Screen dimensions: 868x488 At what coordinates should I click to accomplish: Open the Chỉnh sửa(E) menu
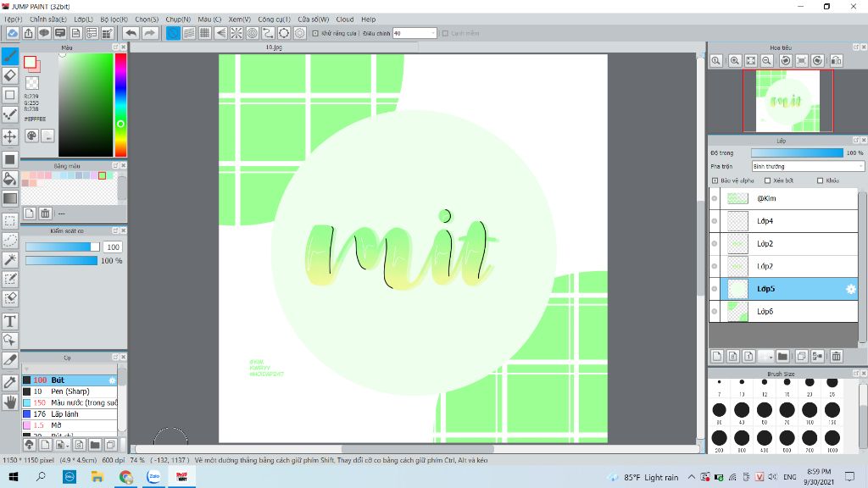pyautogui.click(x=48, y=19)
